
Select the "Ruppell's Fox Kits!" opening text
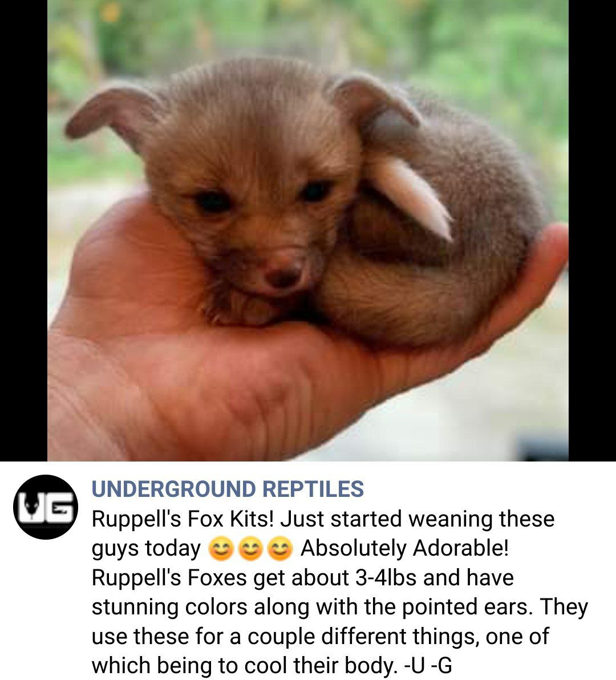(x=183, y=519)
